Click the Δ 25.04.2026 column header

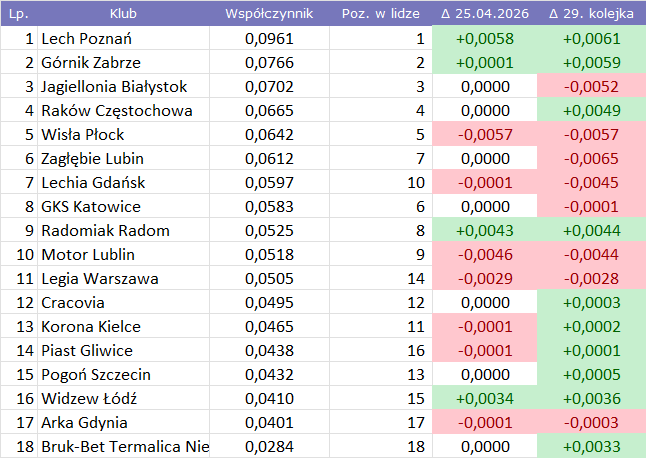click(484, 14)
